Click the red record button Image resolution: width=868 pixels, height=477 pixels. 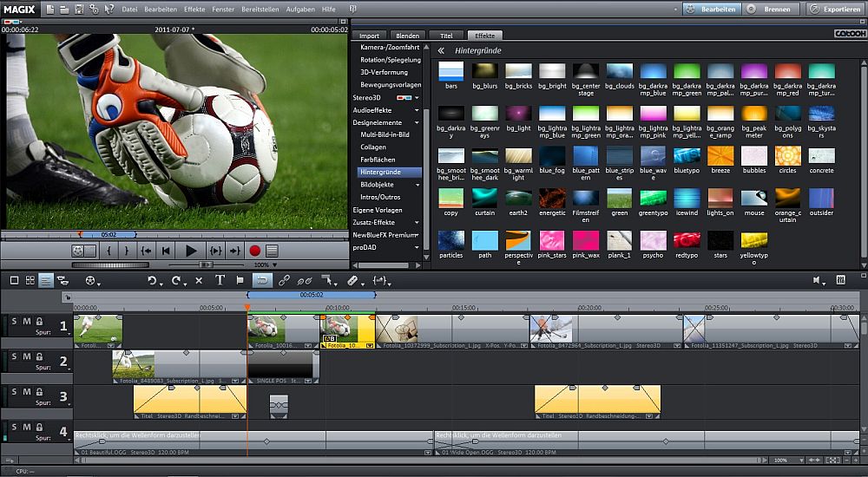[x=255, y=251]
